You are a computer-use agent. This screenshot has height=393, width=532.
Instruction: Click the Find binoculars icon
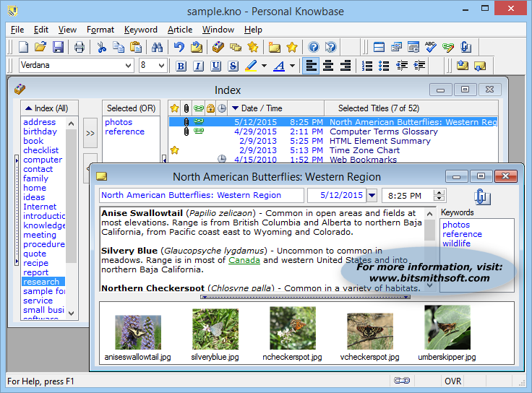[x=157, y=48]
